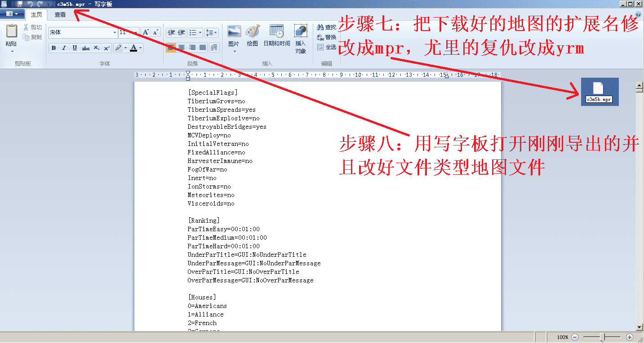
Task: Select the c3m5b.mpr desktop file icon
Action: tap(600, 92)
